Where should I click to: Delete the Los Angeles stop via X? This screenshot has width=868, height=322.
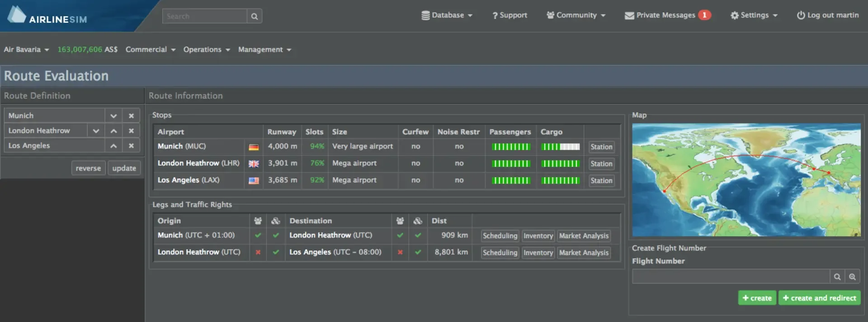(131, 146)
